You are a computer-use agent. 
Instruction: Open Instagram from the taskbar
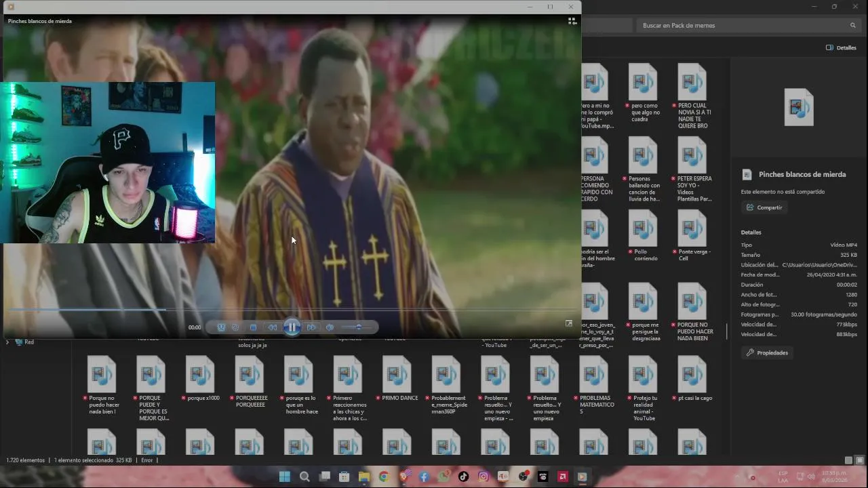click(x=484, y=476)
